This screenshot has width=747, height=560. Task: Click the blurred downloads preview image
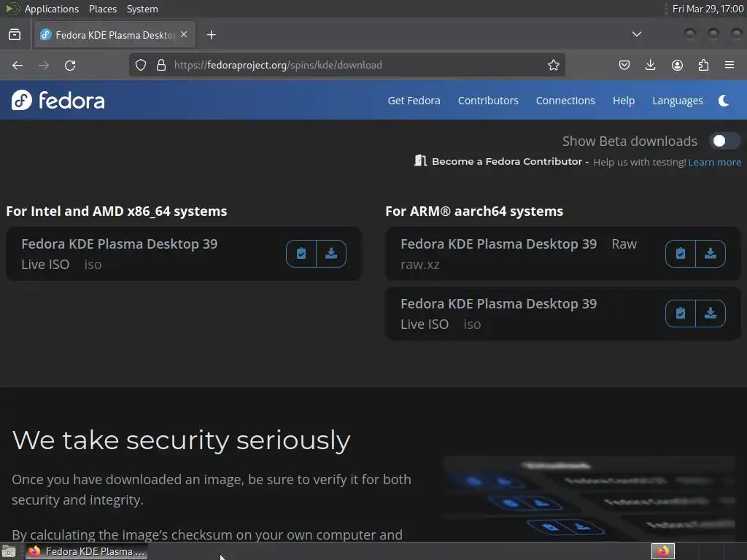coord(589,499)
